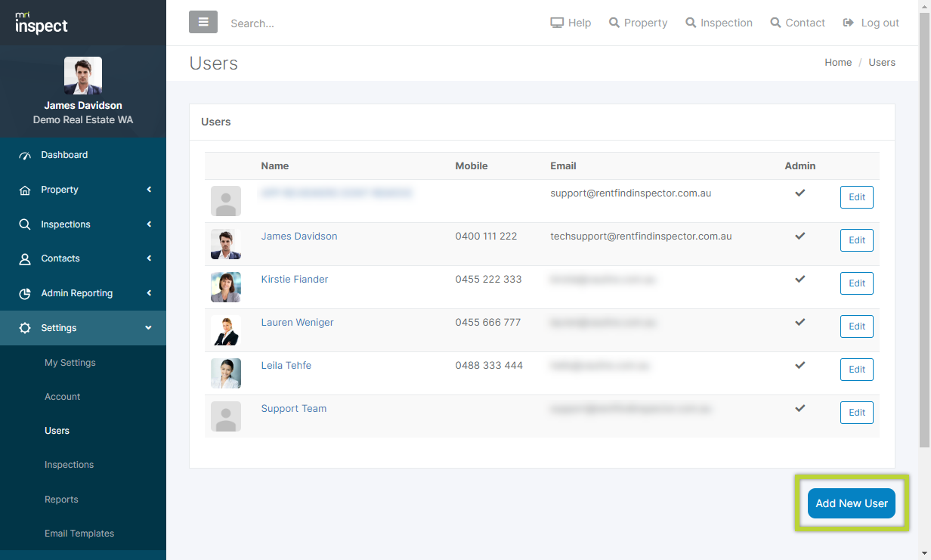Click the Admin checkmark for Leila Tehfe

coord(800,365)
